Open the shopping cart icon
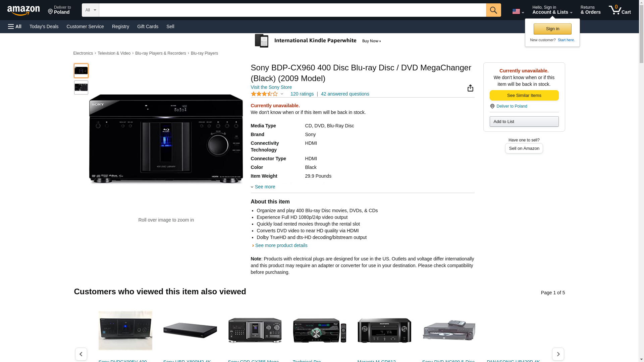The image size is (644, 362). tap(619, 10)
